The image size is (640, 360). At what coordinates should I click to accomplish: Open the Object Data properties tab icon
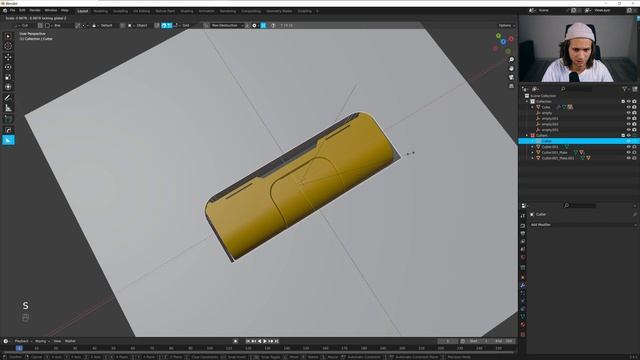523,317
